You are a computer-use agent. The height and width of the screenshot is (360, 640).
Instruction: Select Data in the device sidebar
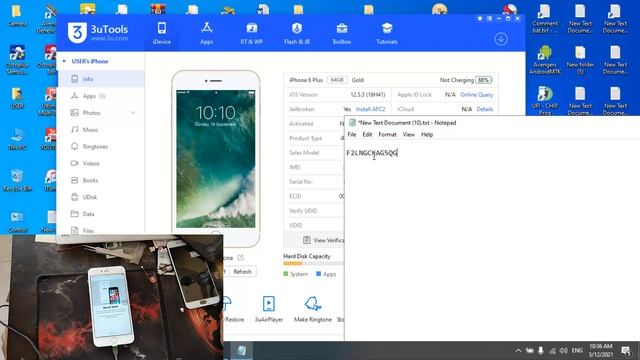pyautogui.click(x=101, y=214)
